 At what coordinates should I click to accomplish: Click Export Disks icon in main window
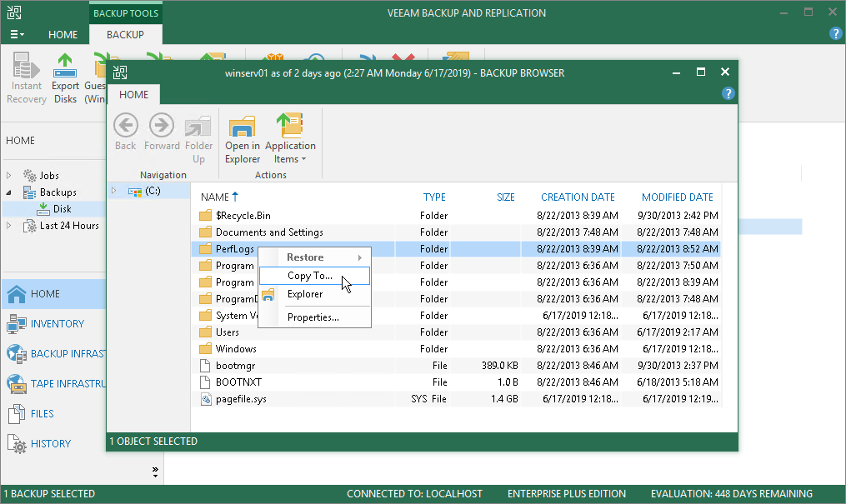coord(65,66)
